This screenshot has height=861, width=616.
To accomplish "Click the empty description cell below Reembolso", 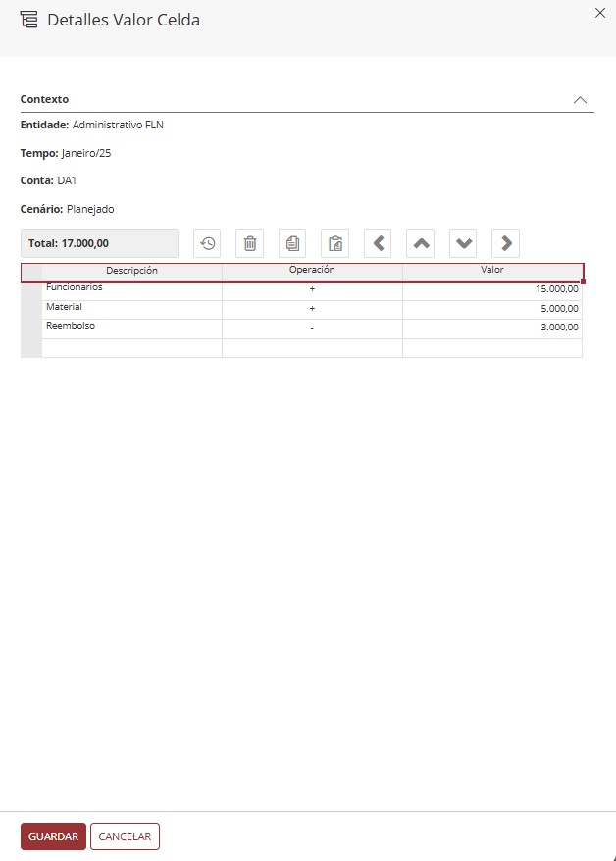I will tap(131, 347).
